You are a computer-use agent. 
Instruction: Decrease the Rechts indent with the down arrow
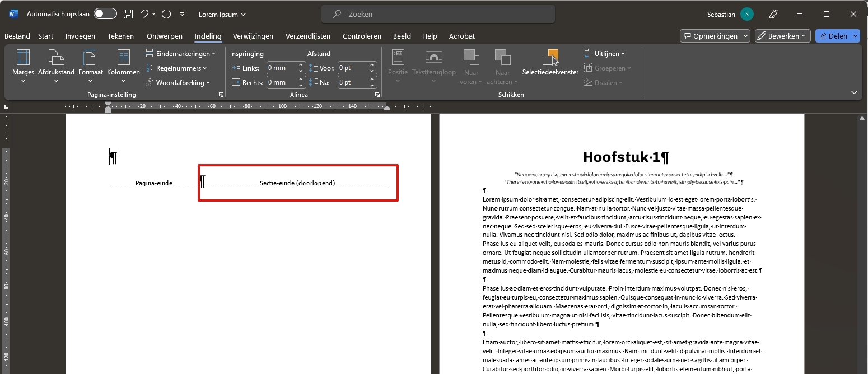click(x=301, y=85)
